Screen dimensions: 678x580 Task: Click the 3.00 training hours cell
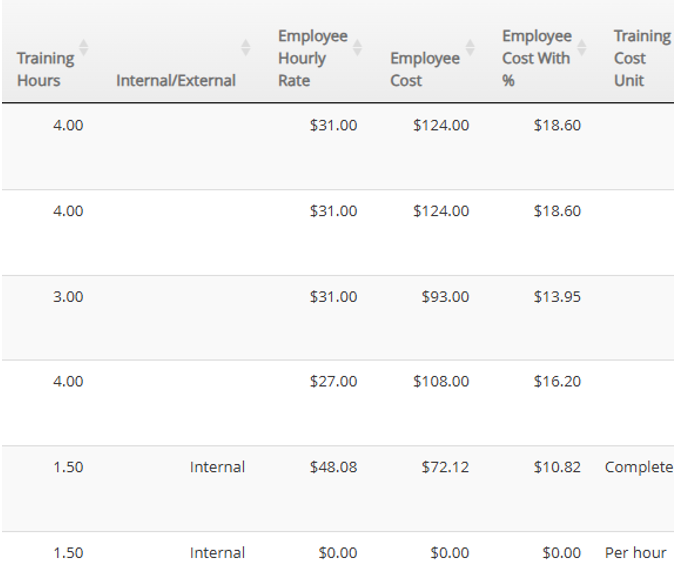[68, 297]
